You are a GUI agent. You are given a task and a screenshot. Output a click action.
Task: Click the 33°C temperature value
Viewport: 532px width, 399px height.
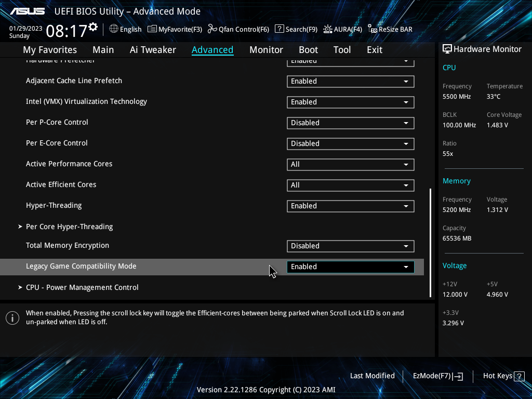click(494, 97)
